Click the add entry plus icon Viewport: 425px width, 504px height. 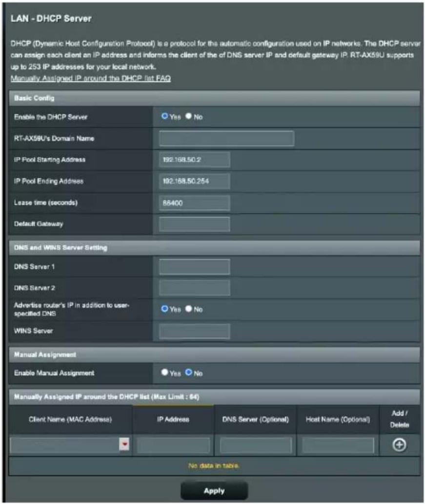pos(399,445)
